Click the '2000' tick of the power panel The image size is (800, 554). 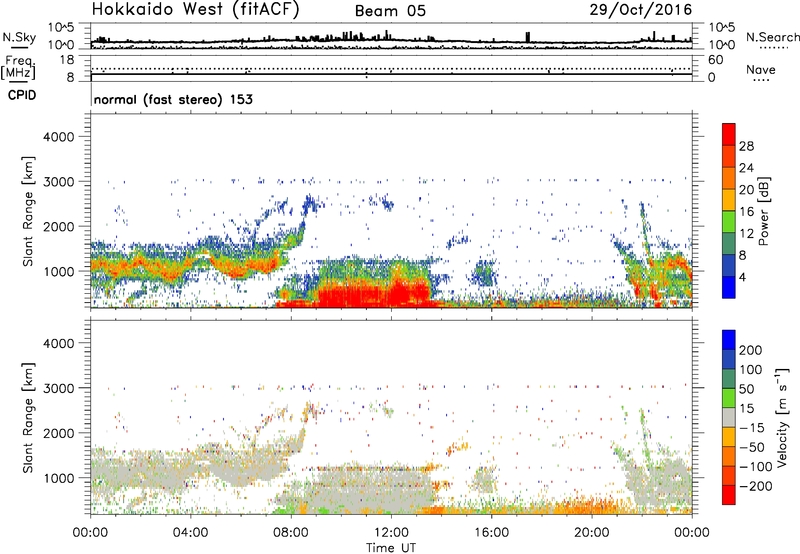click(59, 226)
